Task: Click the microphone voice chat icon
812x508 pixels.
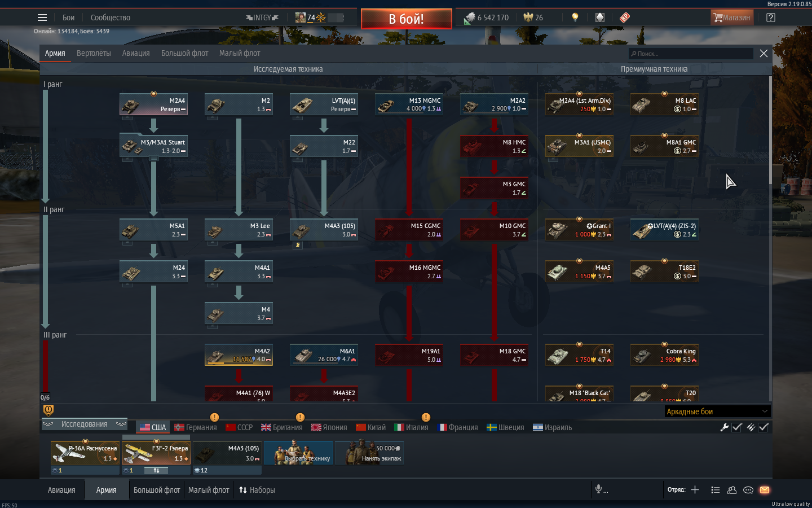Action: click(599, 489)
